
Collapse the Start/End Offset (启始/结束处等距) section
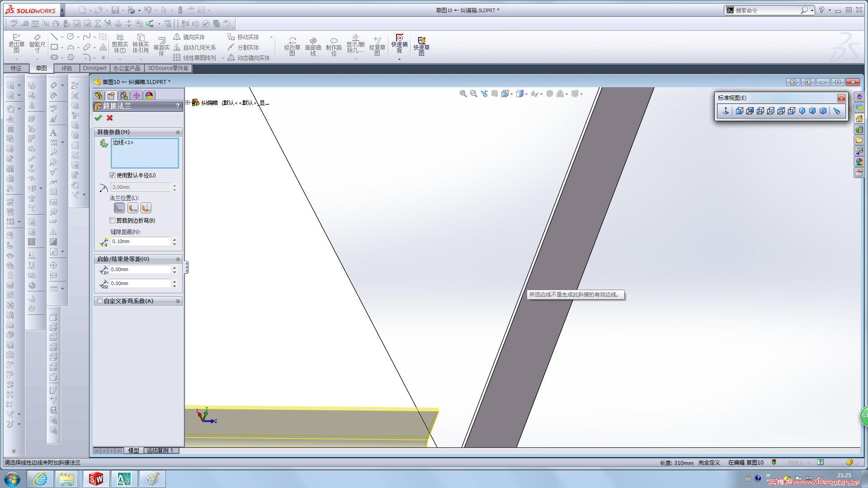point(178,259)
